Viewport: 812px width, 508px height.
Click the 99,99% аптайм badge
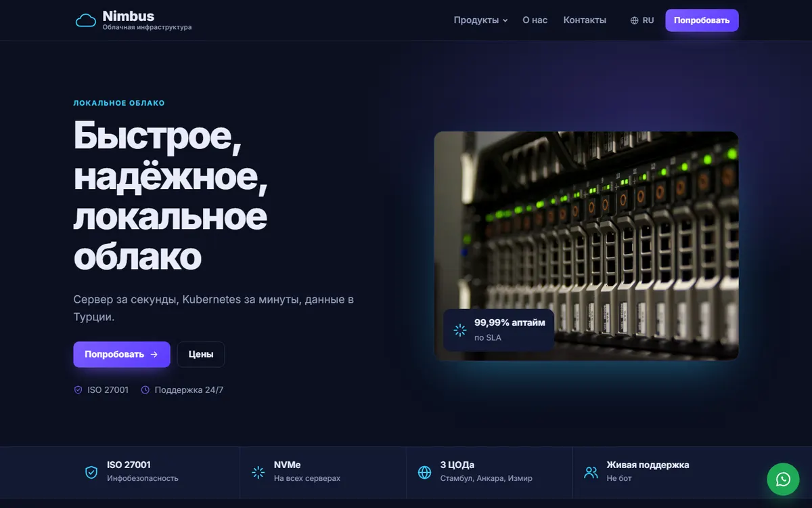(x=499, y=330)
